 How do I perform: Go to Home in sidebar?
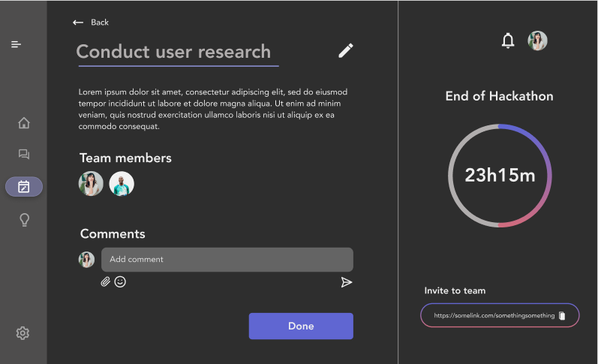click(24, 123)
